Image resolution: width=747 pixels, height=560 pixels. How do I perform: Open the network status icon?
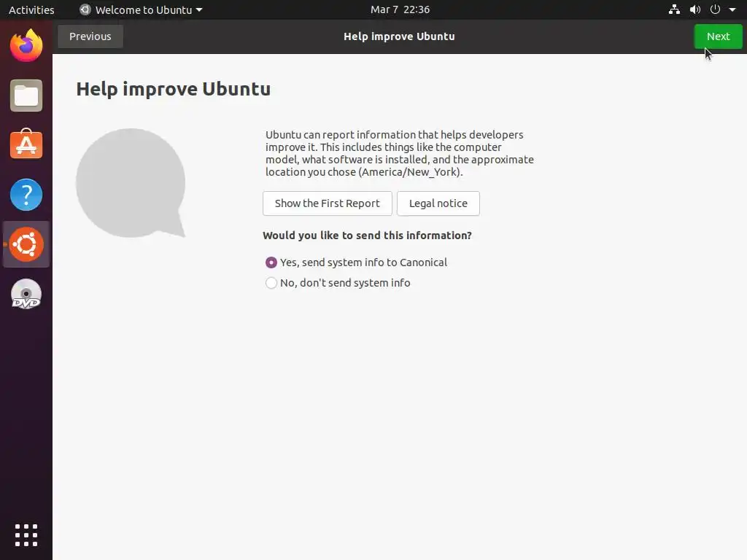click(674, 9)
